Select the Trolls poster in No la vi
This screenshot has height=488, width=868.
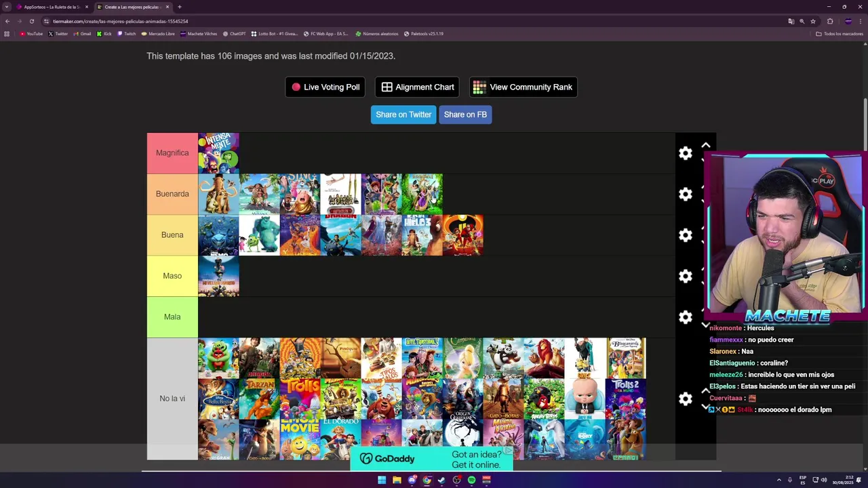point(300,399)
